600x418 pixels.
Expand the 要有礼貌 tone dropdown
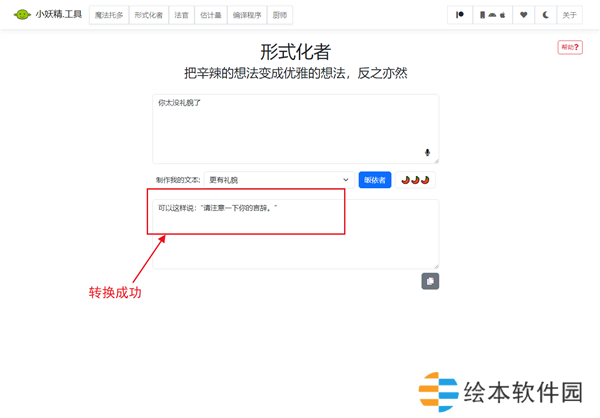(x=278, y=180)
